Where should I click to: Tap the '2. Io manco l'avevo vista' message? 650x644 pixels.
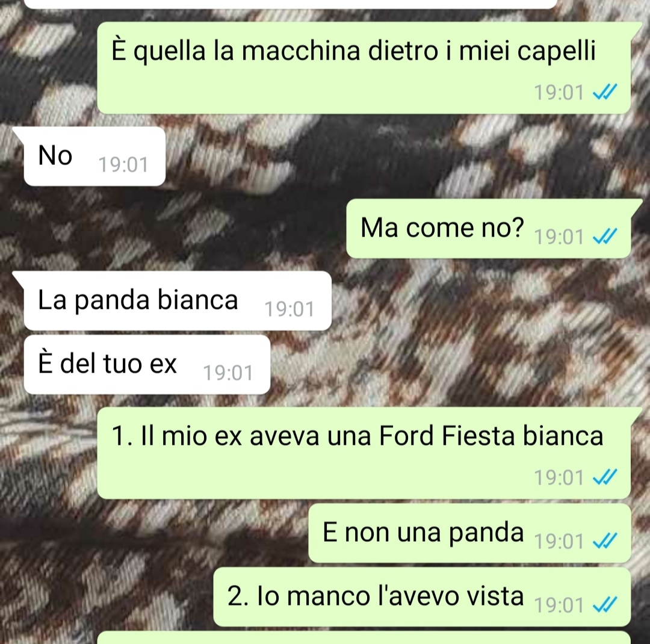pos(422,597)
